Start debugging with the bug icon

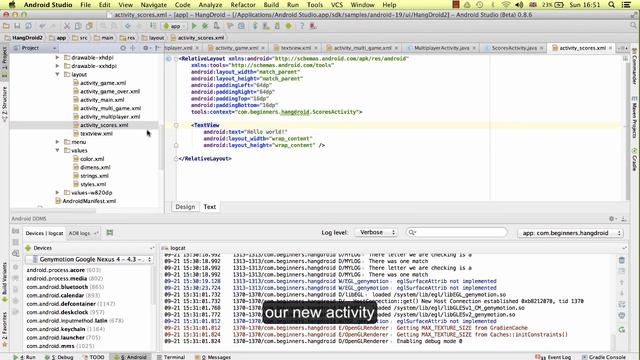205,26
